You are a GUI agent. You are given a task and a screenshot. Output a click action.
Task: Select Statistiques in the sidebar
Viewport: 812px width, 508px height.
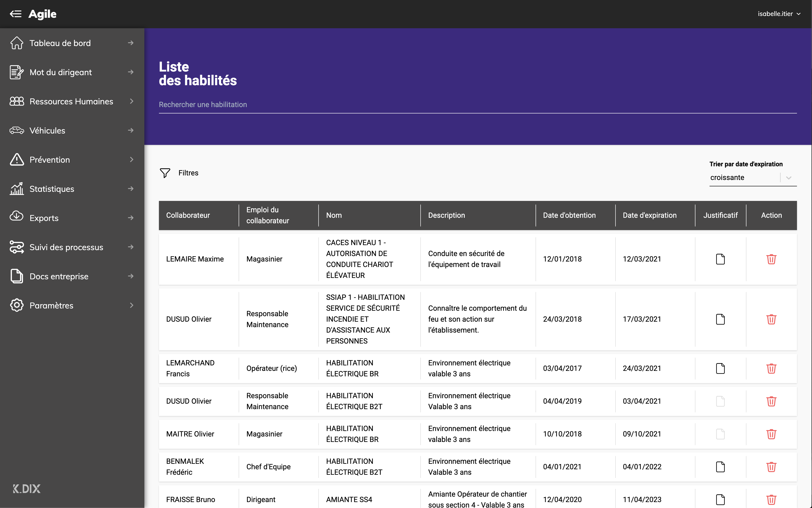coord(72,189)
